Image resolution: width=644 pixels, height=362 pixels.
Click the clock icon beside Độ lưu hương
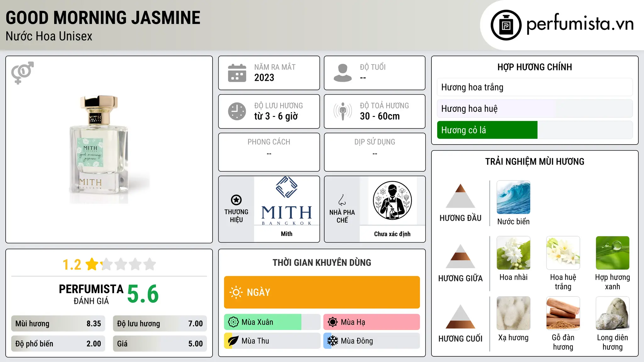pos(237,111)
